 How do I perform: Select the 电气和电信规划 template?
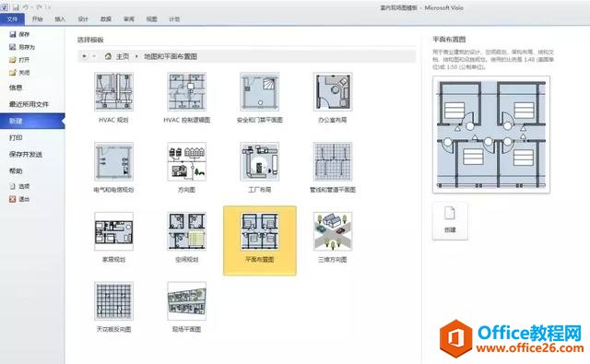pyautogui.click(x=113, y=168)
